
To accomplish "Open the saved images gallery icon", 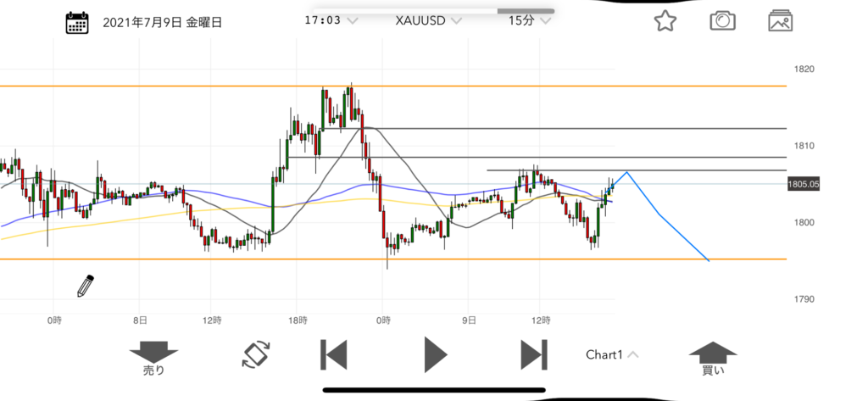I will pyautogui.click(x=780, y=22).
